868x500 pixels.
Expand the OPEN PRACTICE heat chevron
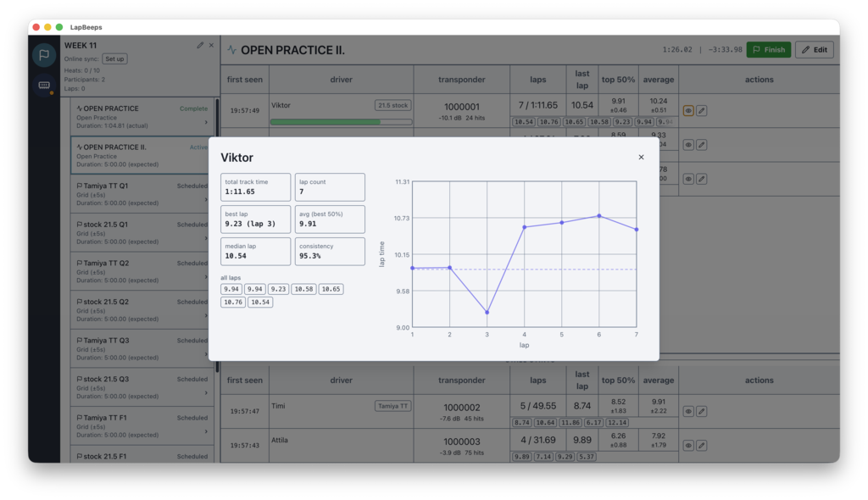pos(206,122)
